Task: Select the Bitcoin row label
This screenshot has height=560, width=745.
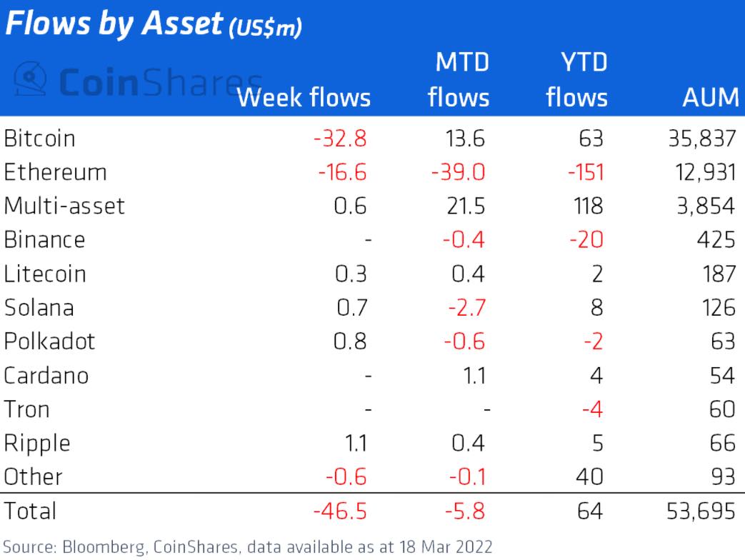Action: point(39,139)
